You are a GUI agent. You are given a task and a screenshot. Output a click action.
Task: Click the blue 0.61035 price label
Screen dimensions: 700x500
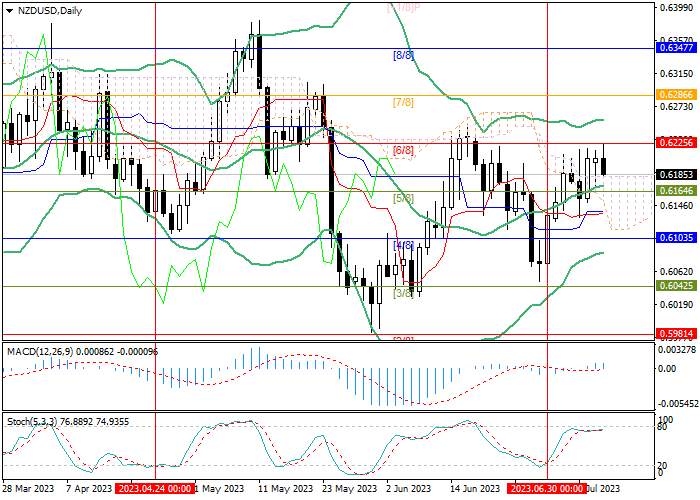coord(677,238)
